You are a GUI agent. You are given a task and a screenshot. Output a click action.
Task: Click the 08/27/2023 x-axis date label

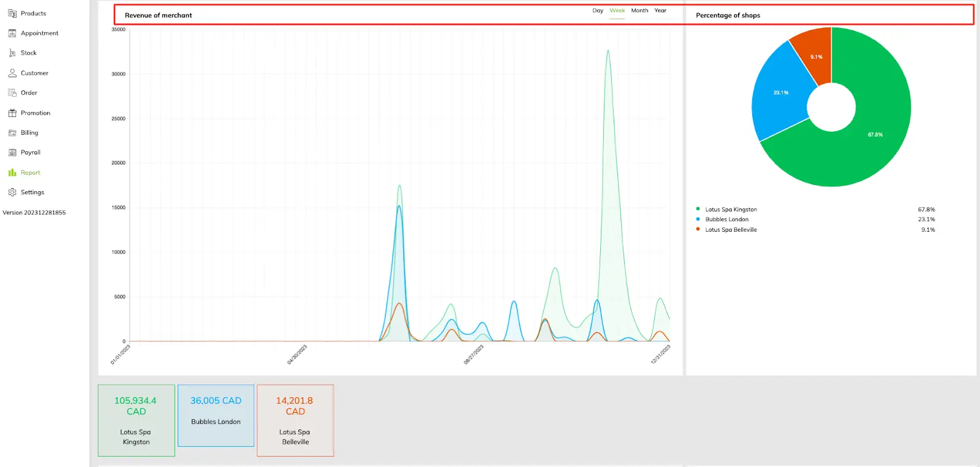click(x=473, y=354)
